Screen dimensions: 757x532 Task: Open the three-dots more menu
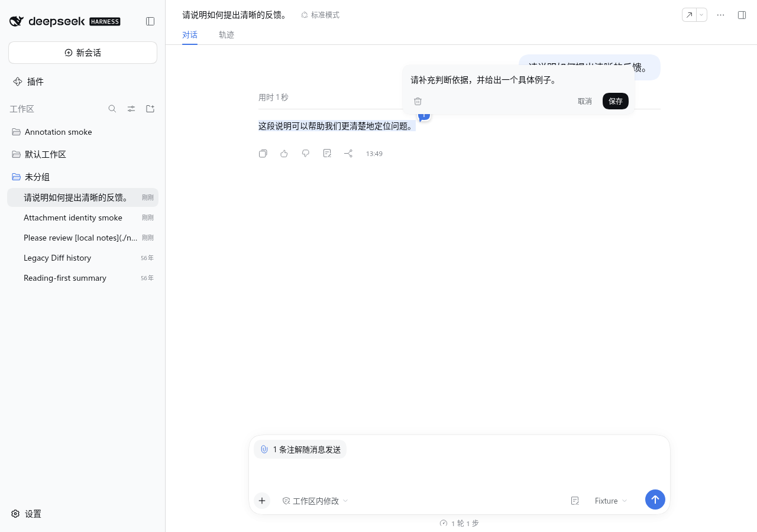tap(720, 15)
